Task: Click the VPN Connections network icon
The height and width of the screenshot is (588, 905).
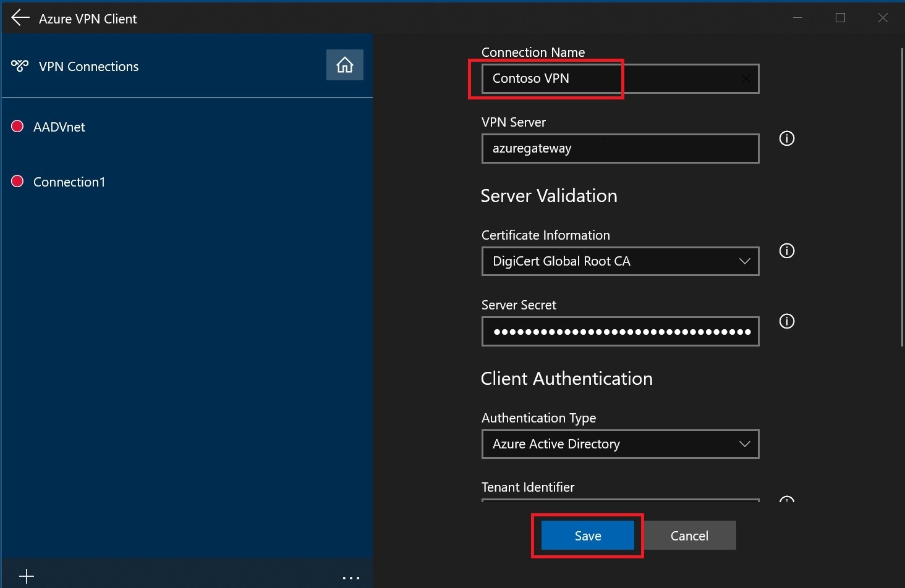Action: click(20, 65)
